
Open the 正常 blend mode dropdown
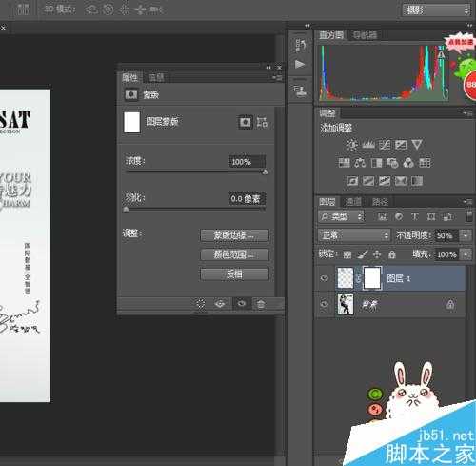point(354,235)
